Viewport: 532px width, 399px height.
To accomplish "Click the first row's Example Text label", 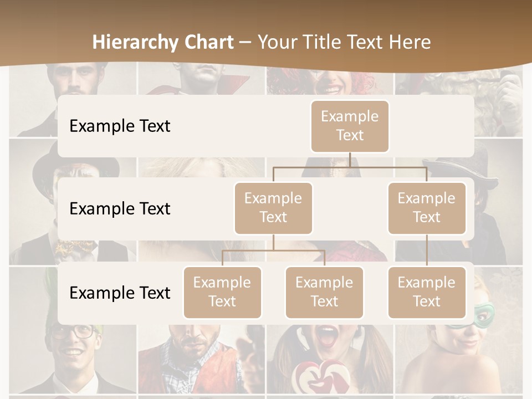I will 120,126.
